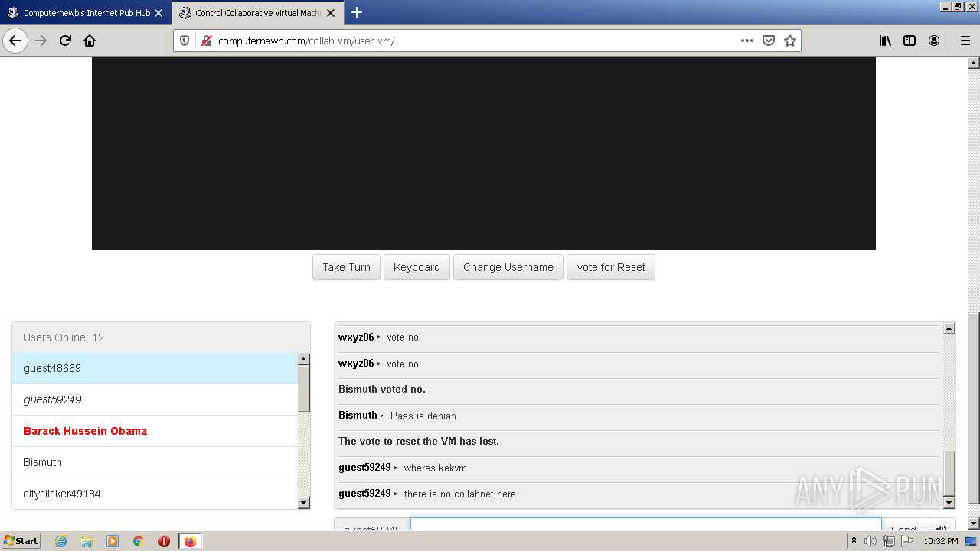Save page to Pocket

tap(769, 41)
